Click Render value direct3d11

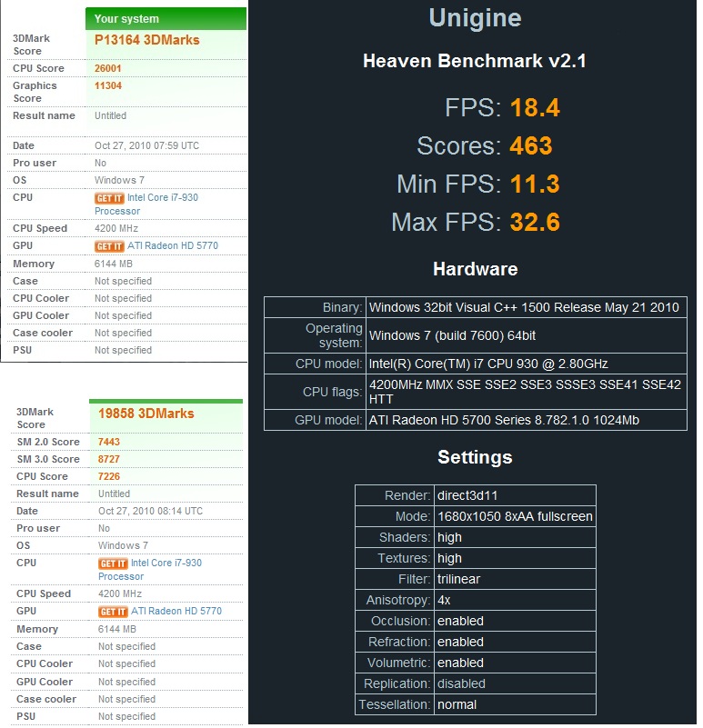coord(515,495)
